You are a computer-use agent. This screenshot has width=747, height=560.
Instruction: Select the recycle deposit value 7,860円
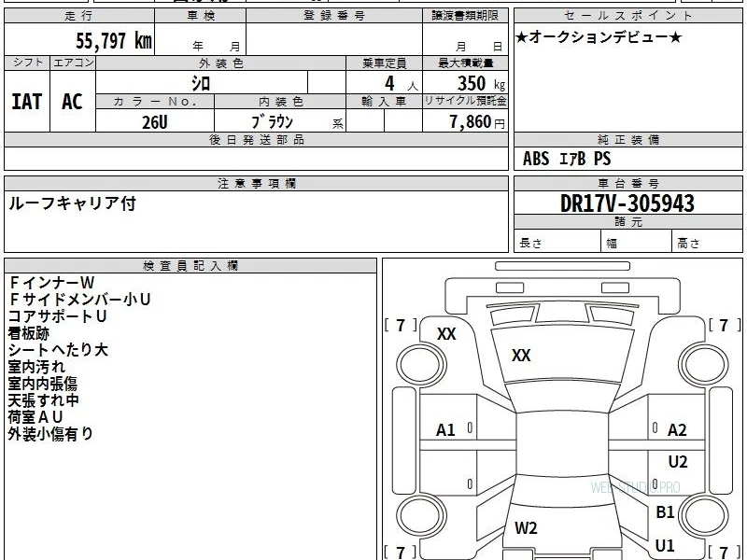[x=477, y=122]
